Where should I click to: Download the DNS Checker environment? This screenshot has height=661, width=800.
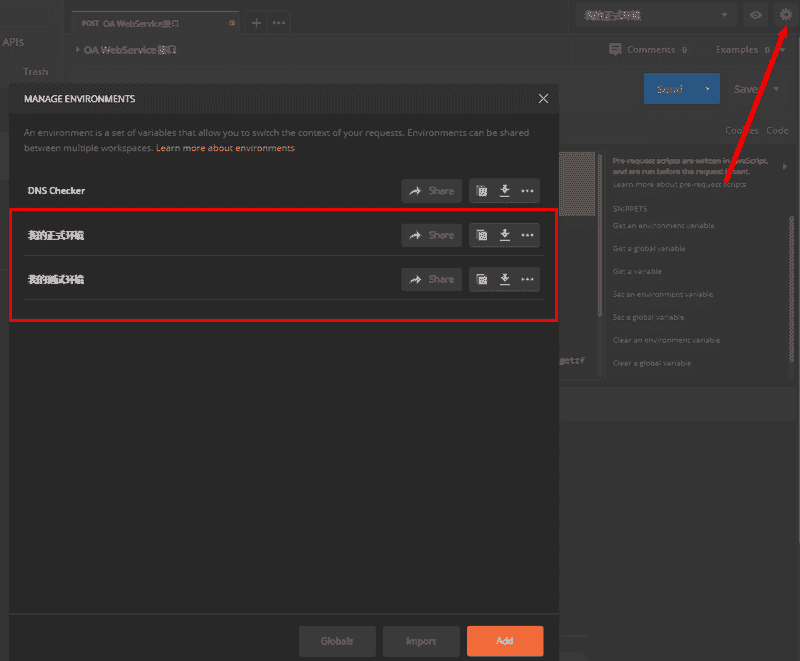pyautogui.click(x=505, y=191)
